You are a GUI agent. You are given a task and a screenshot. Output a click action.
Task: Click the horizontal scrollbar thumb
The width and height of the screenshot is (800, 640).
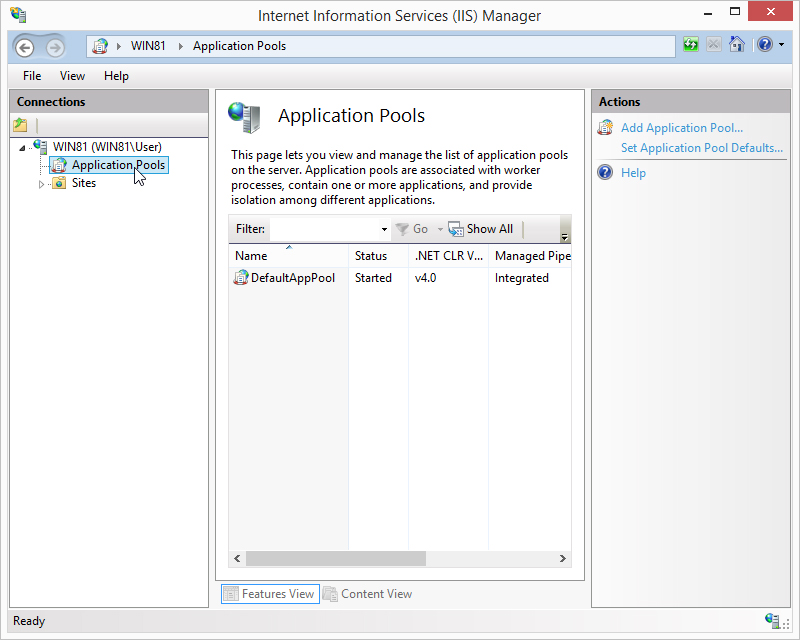(336, 558)
